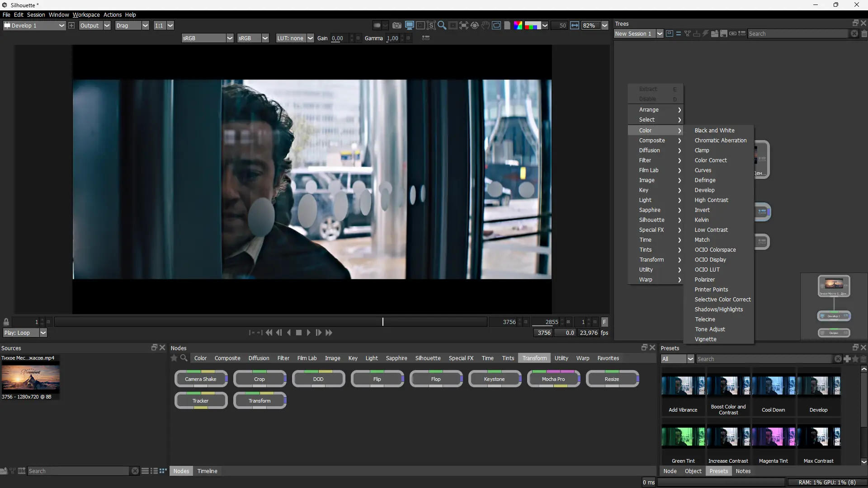Viewport: 868px width, 488px height.
Task: Expand the 82% zoom level dropdown
Action: (x=604, y=26)
